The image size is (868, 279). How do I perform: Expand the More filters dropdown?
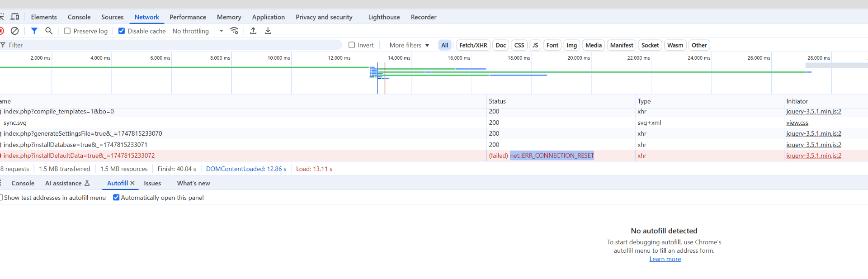(409, 45)
